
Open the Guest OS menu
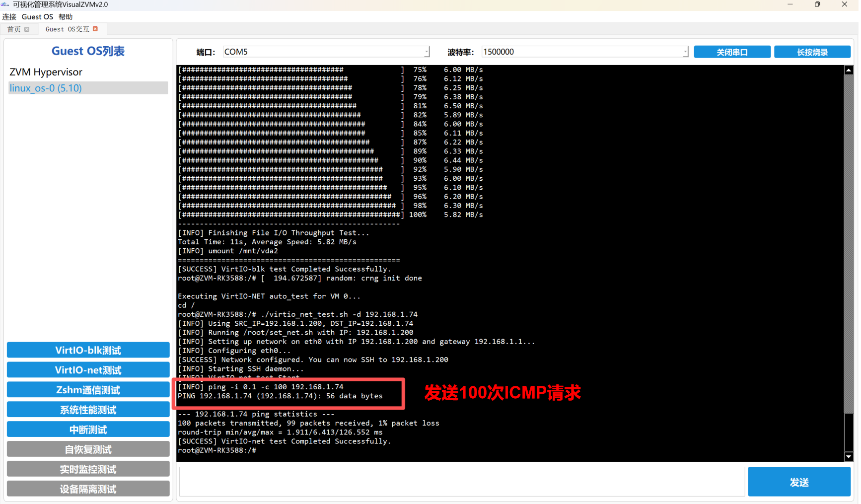(x=37, y=17)
